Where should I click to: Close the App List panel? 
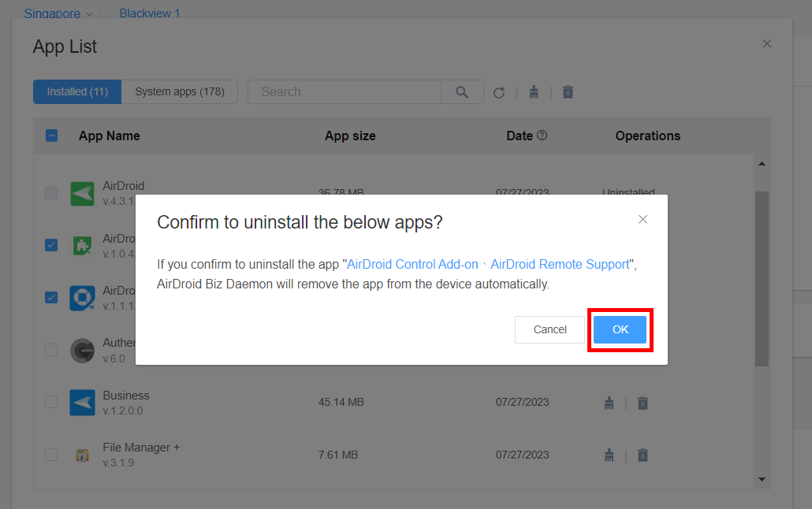(767, 44)
